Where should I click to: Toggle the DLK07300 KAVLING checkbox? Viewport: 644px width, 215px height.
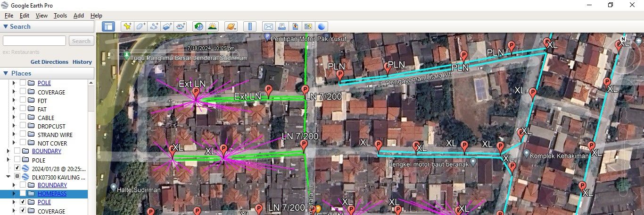pos(17,177)
